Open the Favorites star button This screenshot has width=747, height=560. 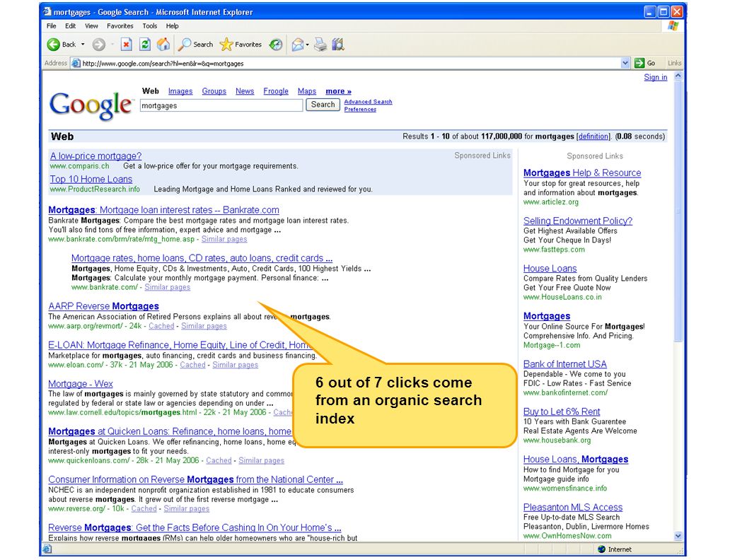tap(241, 45)
